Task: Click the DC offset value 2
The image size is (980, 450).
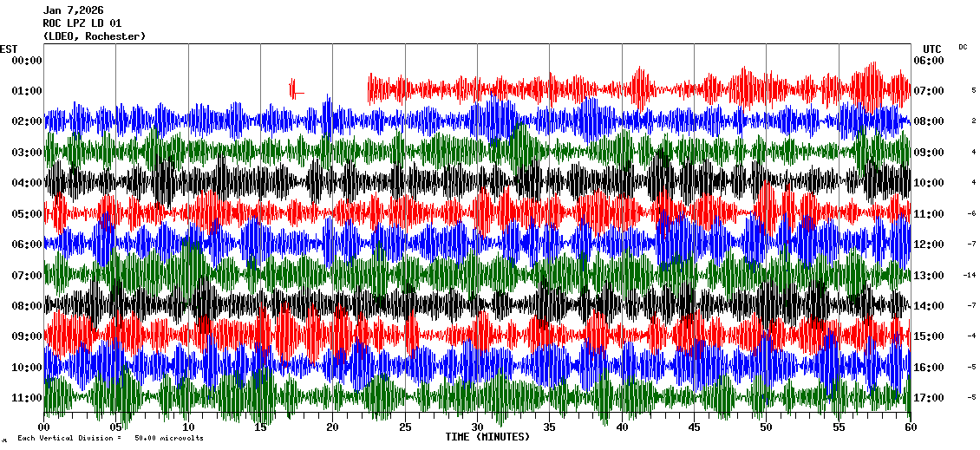Action: point(973,121)
